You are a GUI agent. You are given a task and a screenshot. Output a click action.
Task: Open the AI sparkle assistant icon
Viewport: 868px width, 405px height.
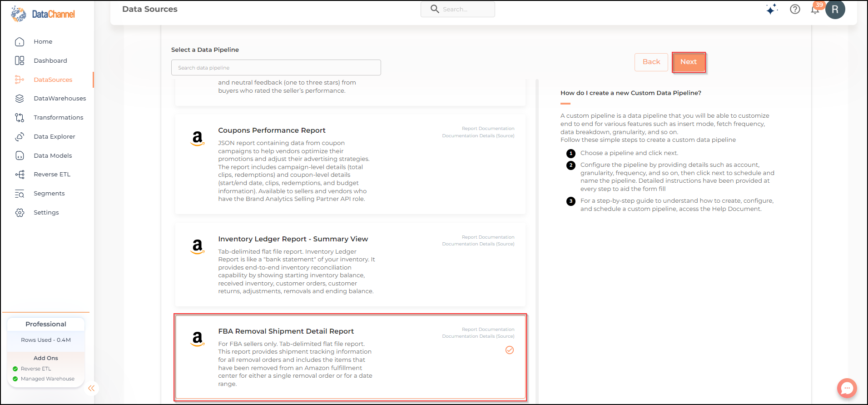click(x=772, y=9)
